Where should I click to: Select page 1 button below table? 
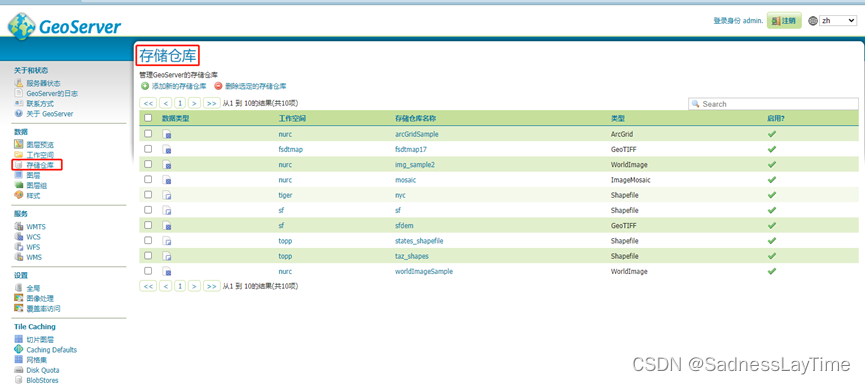180,286
